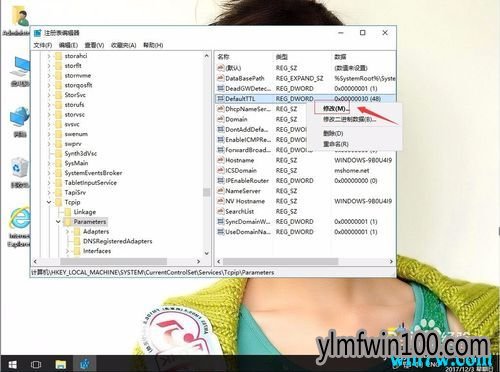Click the storflt folder icon

(59, 66)
